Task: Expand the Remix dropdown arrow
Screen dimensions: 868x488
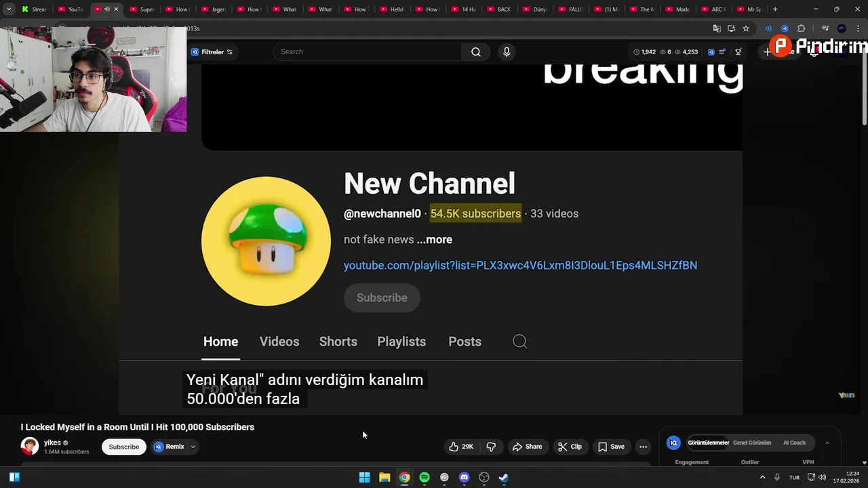Action: tap(193, 447)
